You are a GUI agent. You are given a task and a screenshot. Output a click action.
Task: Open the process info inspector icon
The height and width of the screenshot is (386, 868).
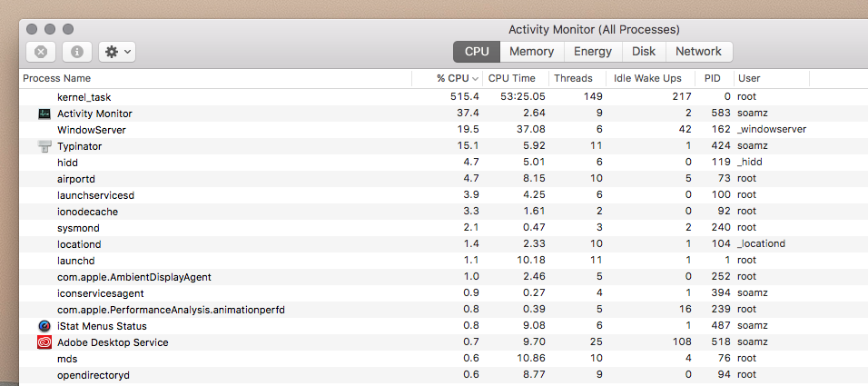tap(77, 52)
